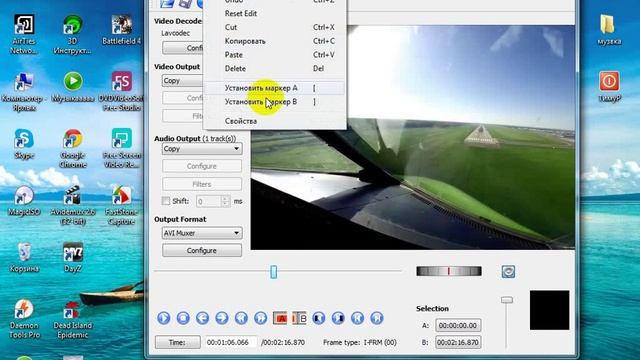Viewport: 640px width, 360px height.
Task: Go to previous frame with left arrow
Action: coord(202,318)
